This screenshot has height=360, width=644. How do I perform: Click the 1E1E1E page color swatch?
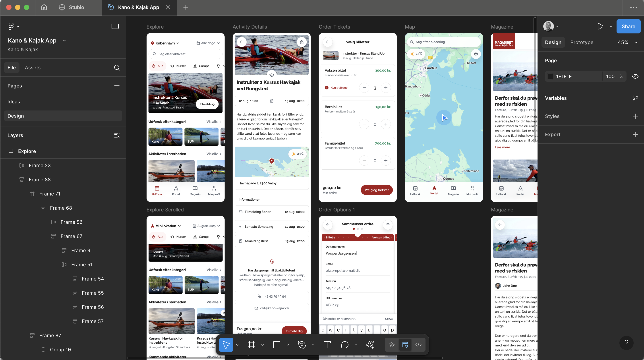pos(550,77)
